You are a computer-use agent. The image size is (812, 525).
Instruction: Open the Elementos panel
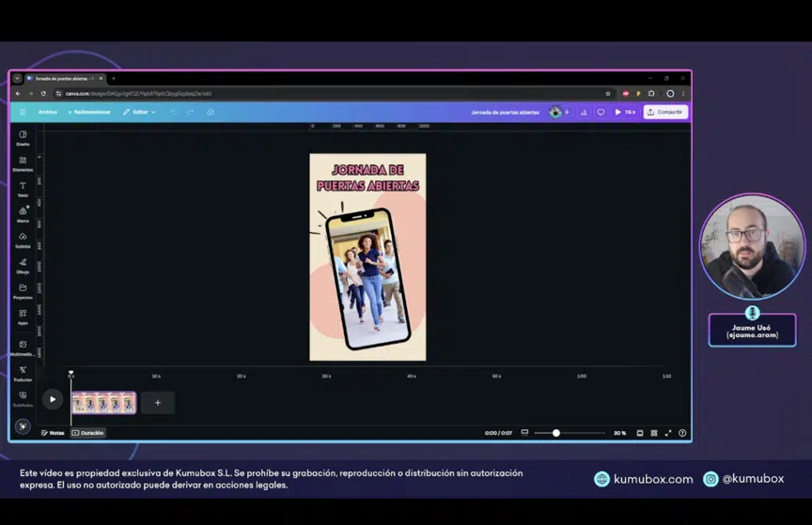pos(23,163)
